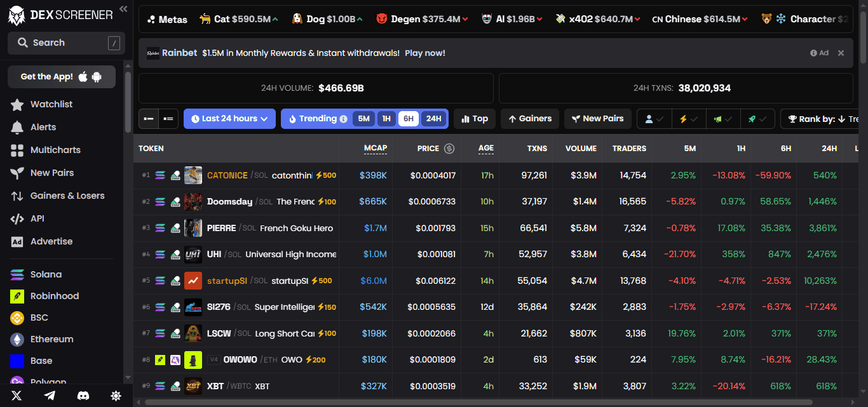Click the Advertise Ad icon in sidebar
The image size is (868, 407).
point(17,241)
